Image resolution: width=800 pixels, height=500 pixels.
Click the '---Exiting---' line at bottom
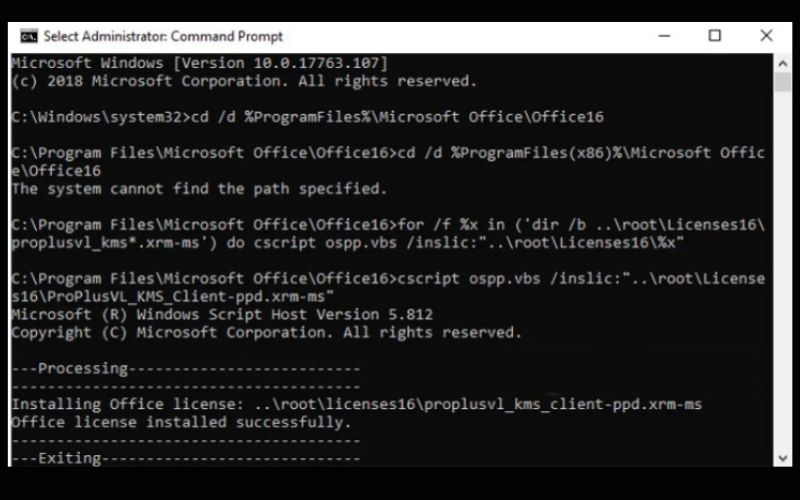coord(186,458)
